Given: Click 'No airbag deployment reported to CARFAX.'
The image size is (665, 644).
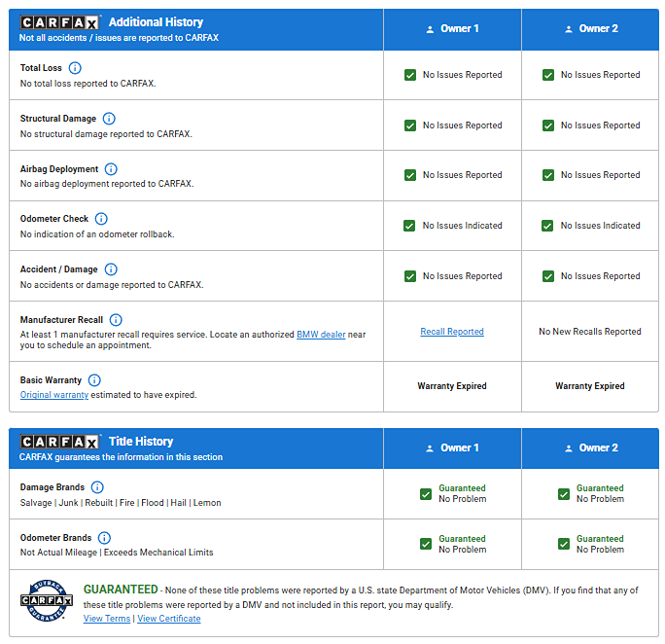Looking at the screenshot, I should pos(107,184).
